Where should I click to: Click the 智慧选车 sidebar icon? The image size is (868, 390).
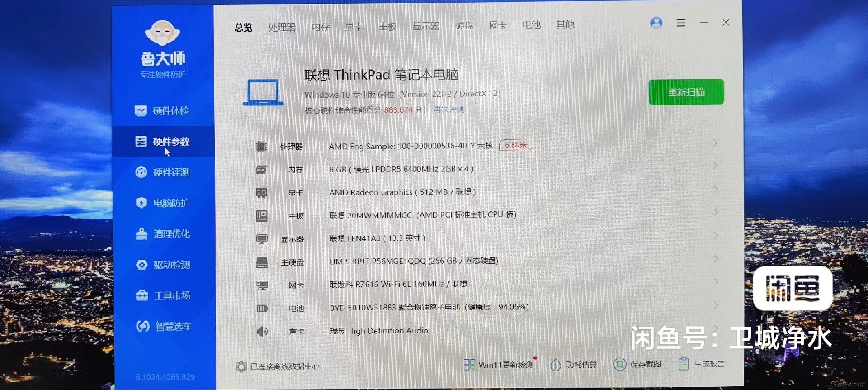click(142, 326)
